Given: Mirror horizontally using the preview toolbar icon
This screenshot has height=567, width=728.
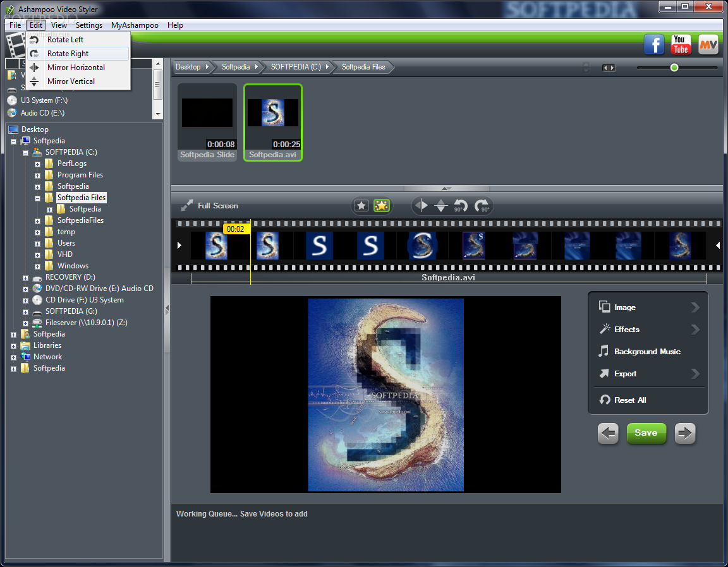Looking at the screenshot, I should 422,206.
